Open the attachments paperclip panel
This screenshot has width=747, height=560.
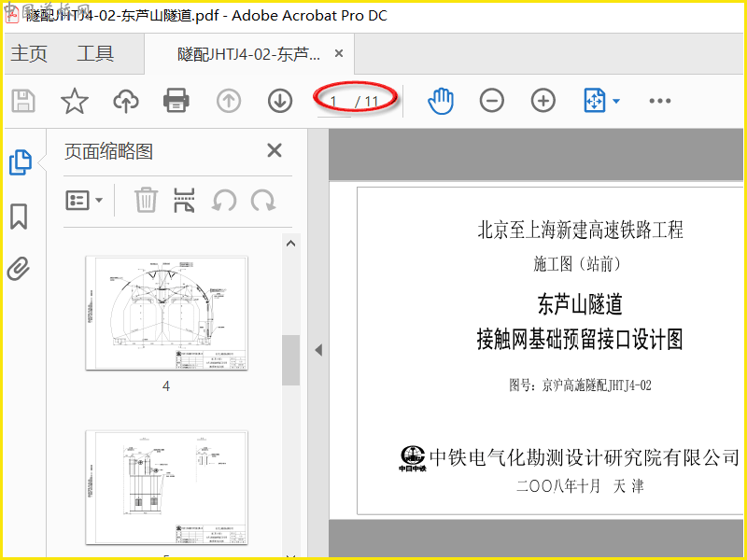pyautogui.click(x=19, y=269)
